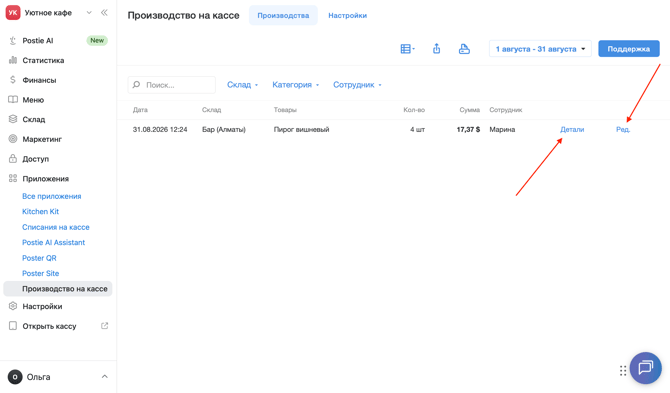The height and width of the screenshot is (393, 670).
Task: Open Poster Site link
Action: (x=41, y=273)
